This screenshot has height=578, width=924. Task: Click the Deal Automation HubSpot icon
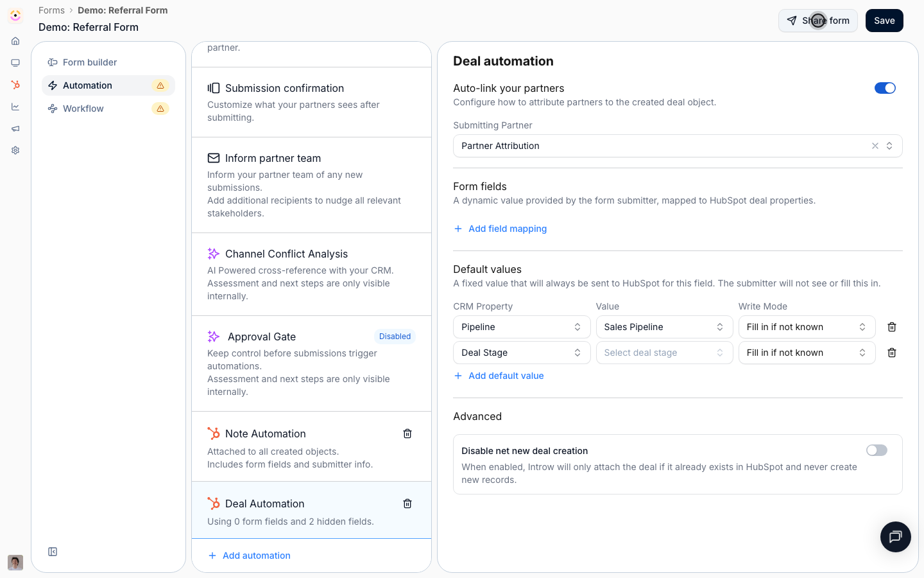click(x=214, y=504)
